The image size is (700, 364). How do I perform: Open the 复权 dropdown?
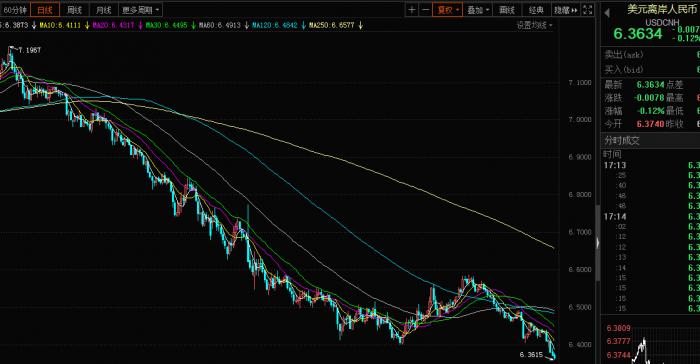[447, 9]
